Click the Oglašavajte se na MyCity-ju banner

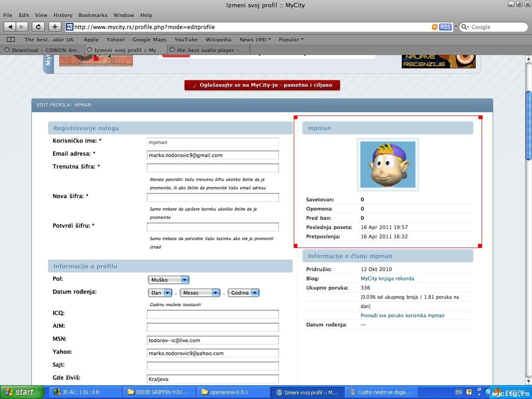pos(262,85)
